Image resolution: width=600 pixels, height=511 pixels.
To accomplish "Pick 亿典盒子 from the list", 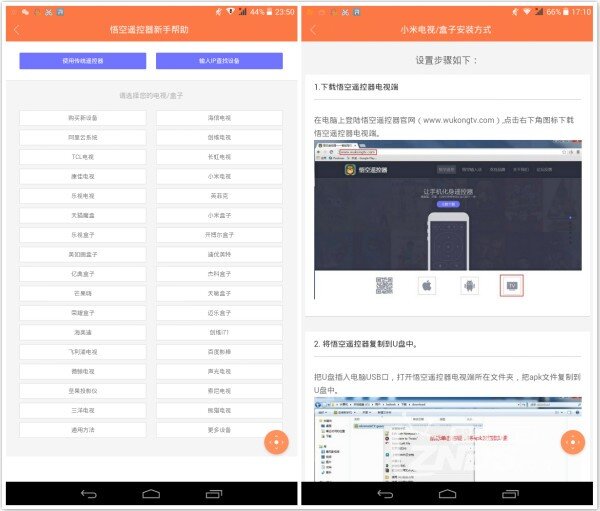I will pos(83,274).
